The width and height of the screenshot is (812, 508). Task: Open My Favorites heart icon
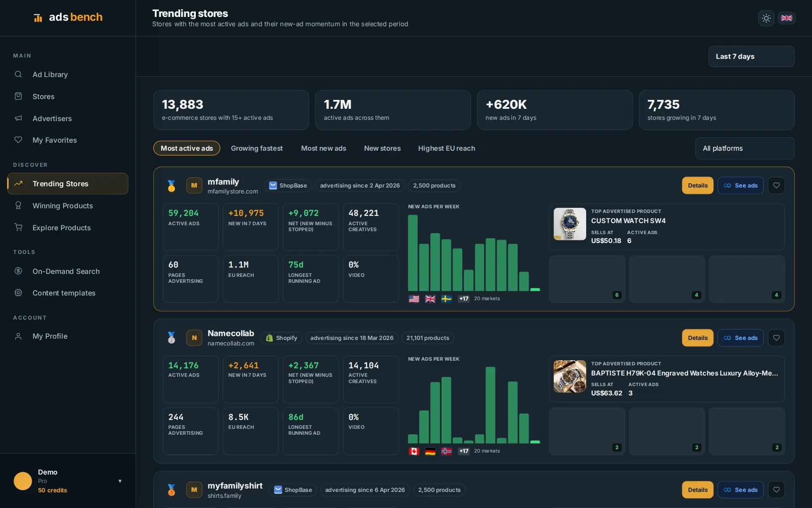pos(18,140)
